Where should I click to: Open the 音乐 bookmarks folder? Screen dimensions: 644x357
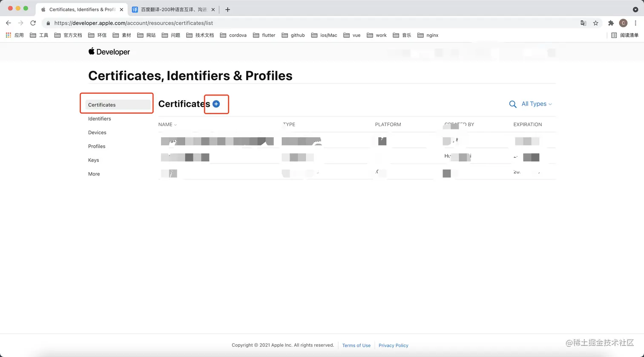pyautogui.click(x=402, y=35)
